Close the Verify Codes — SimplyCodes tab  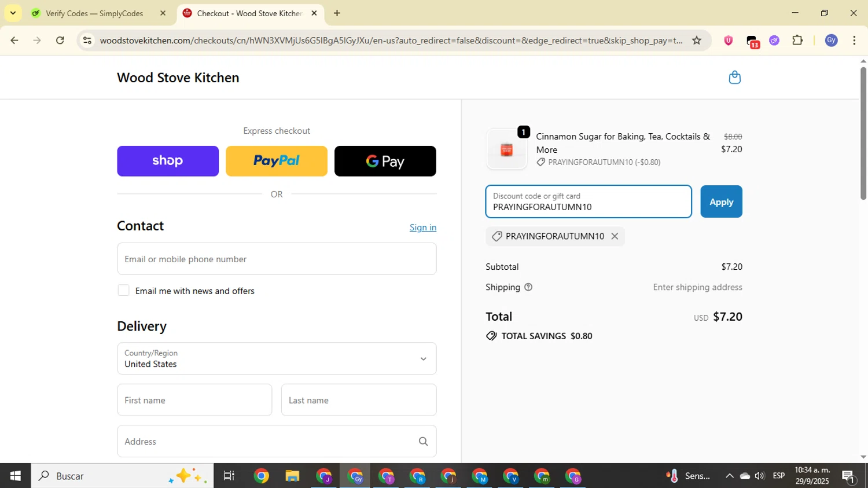coord(163,13)
